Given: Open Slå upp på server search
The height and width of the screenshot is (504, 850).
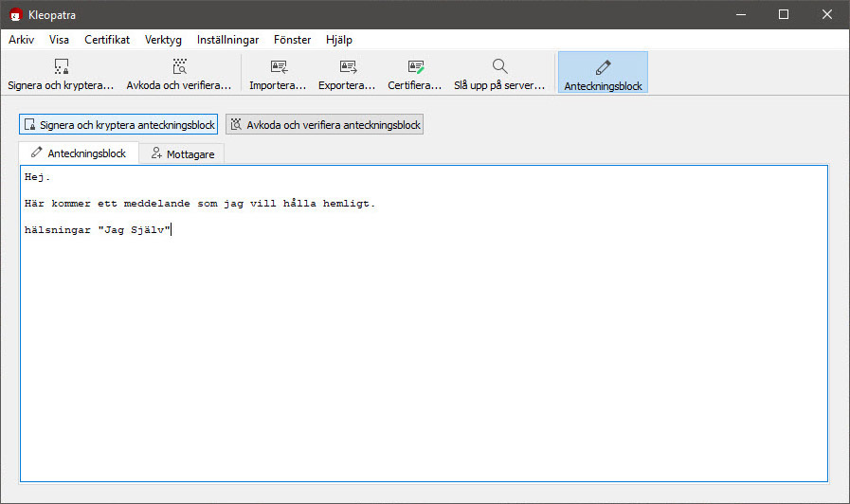Looking at the screenshot, I should 499,67.
